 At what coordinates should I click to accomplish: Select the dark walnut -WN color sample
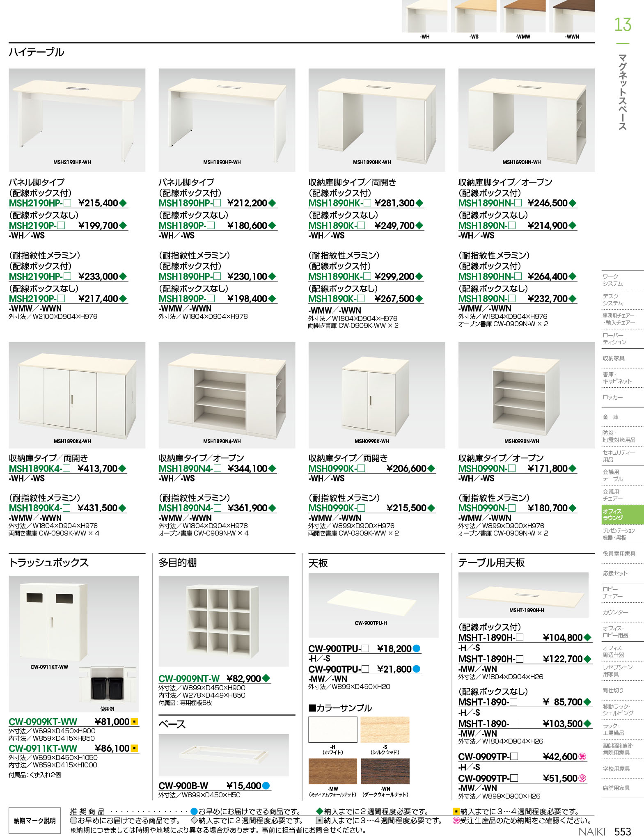[385, 771]
